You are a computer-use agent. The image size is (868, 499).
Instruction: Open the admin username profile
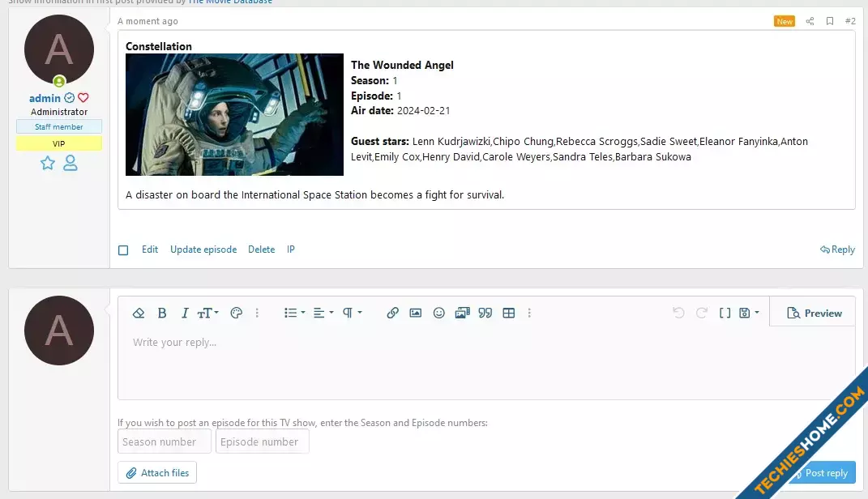45,98
